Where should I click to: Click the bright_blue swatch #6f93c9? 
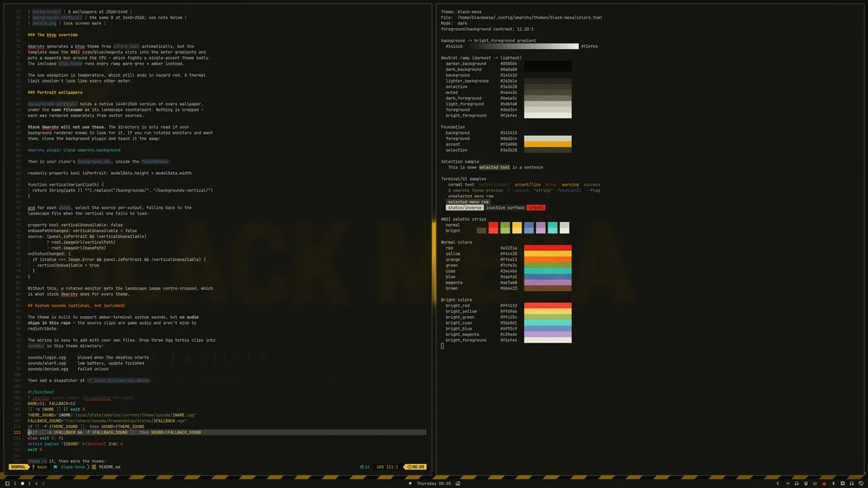(548, 329)
